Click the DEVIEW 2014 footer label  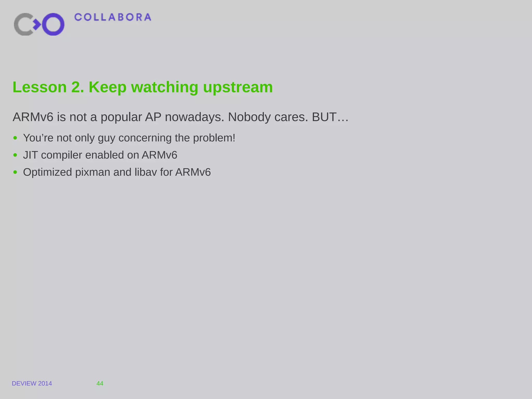pos(32,383)
